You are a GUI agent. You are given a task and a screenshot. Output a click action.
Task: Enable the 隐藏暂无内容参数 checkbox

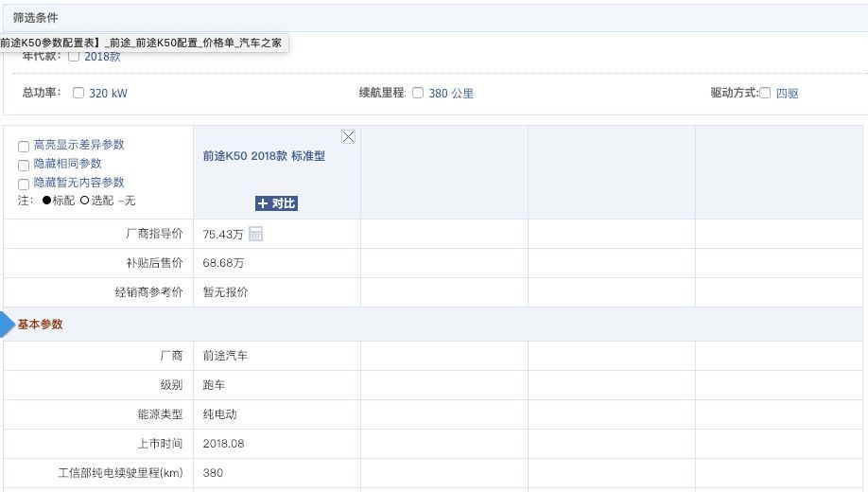point(24,184)
